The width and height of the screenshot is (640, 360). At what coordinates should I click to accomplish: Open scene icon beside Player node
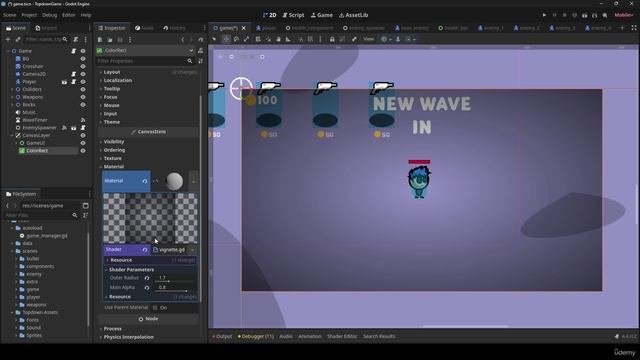click(x=64, y=82)
